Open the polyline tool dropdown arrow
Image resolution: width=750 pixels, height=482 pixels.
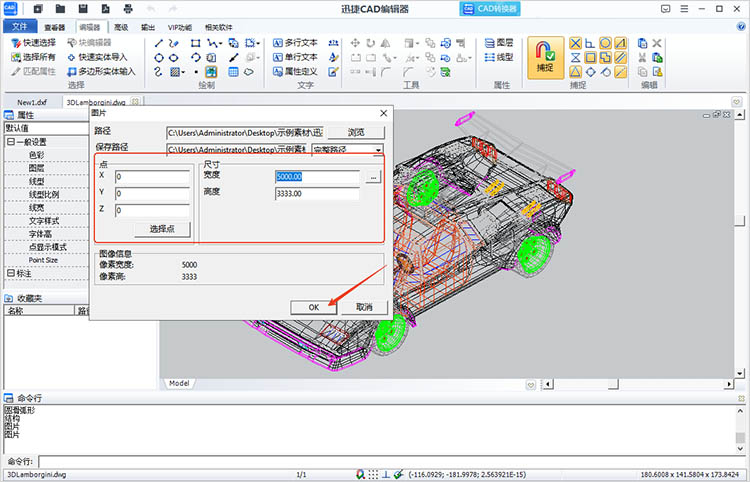point(220,44)
